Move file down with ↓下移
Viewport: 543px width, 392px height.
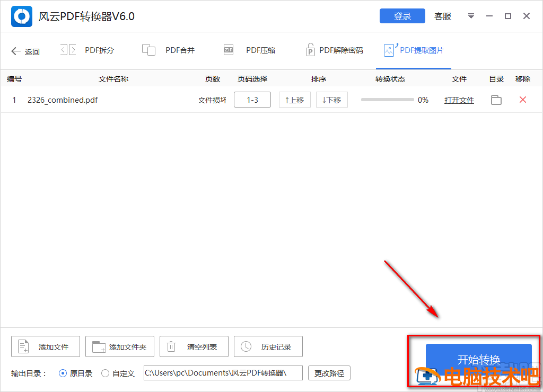pos(332,100)
